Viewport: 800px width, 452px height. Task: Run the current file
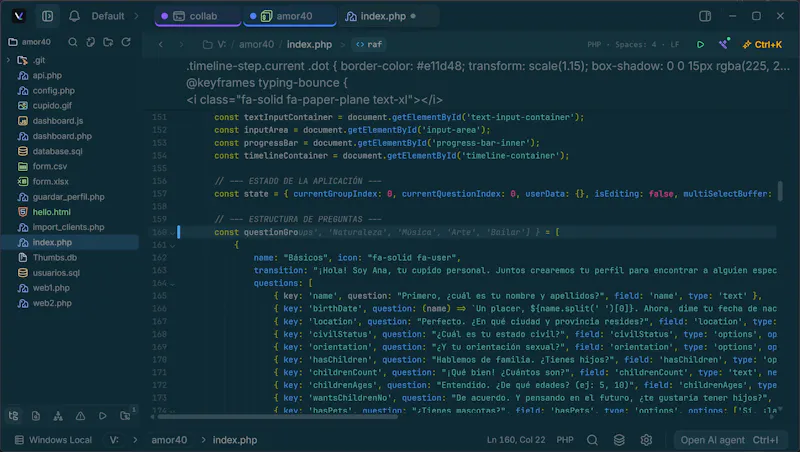701,44
